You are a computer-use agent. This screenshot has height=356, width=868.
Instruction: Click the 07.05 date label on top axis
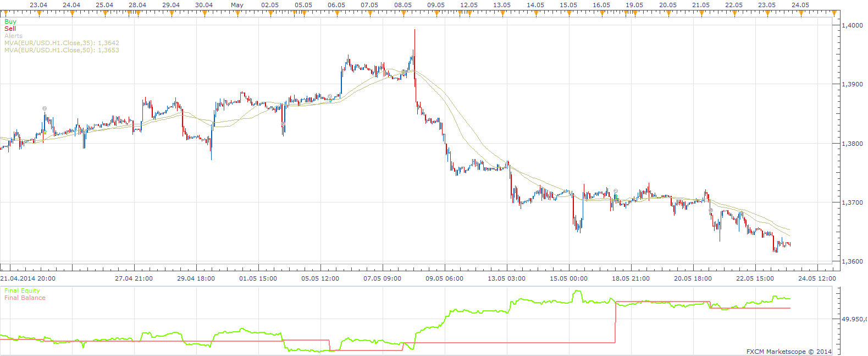tap(369, 5)
